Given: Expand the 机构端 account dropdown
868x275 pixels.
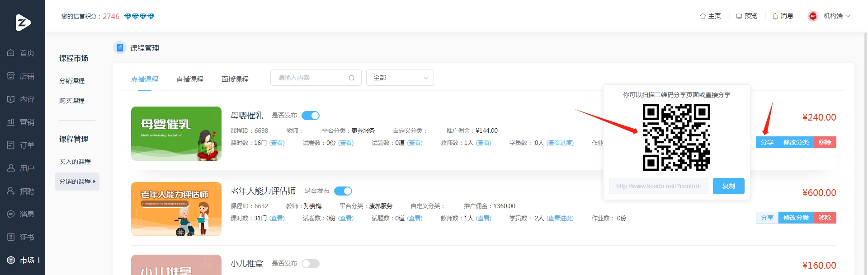Looking at the screenshot, I should coord(830,16).
